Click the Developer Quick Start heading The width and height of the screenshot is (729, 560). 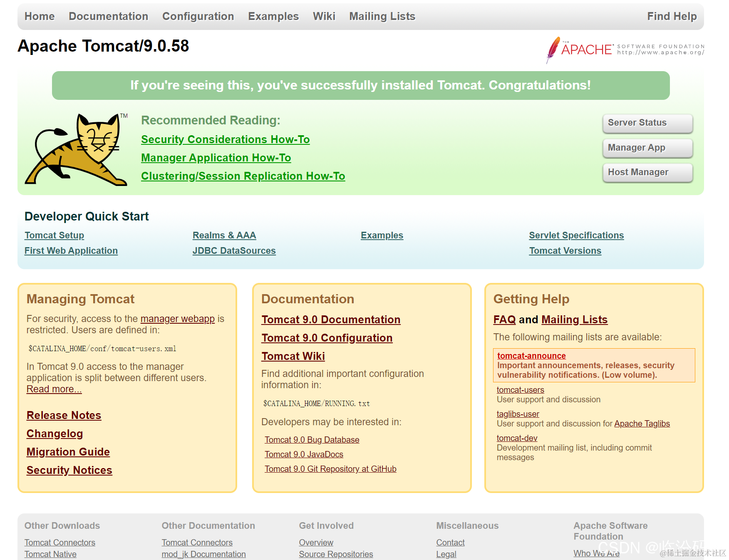[87, 216]
